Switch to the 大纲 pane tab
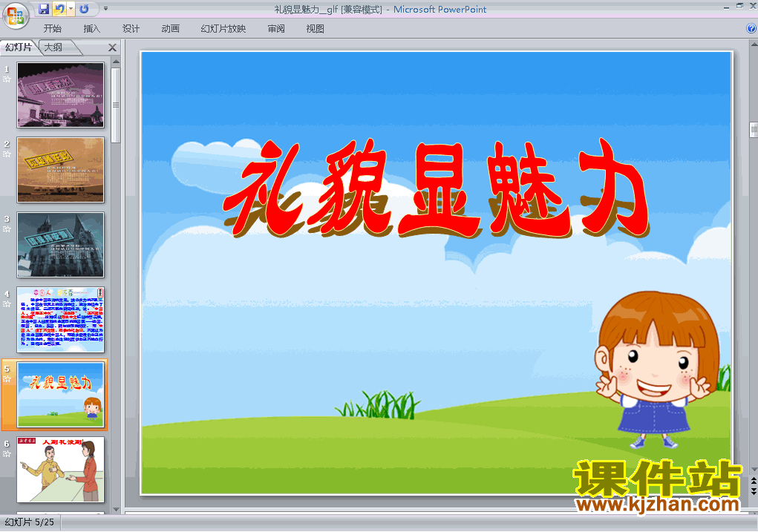Viewport: 758px width, 532px height. (x=53, y=47)
